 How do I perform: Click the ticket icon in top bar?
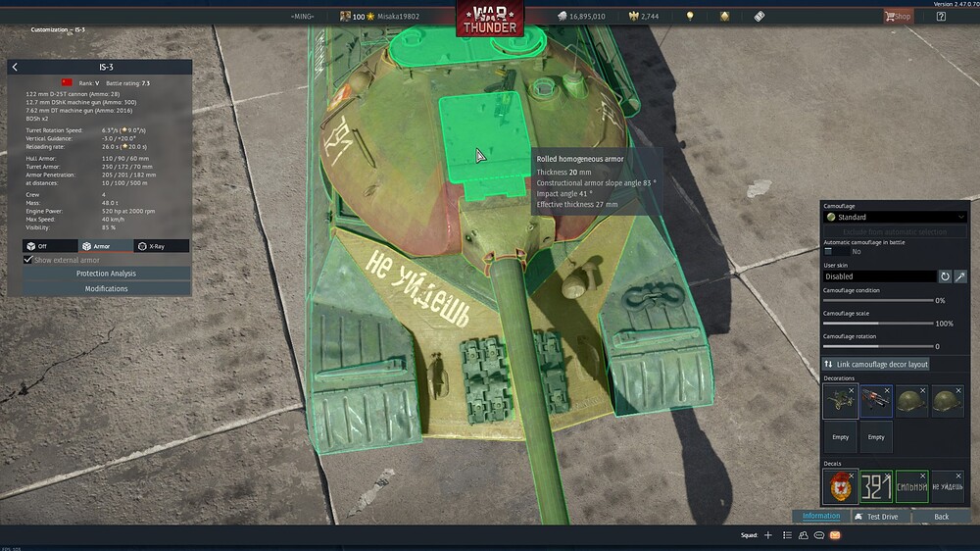759,17
